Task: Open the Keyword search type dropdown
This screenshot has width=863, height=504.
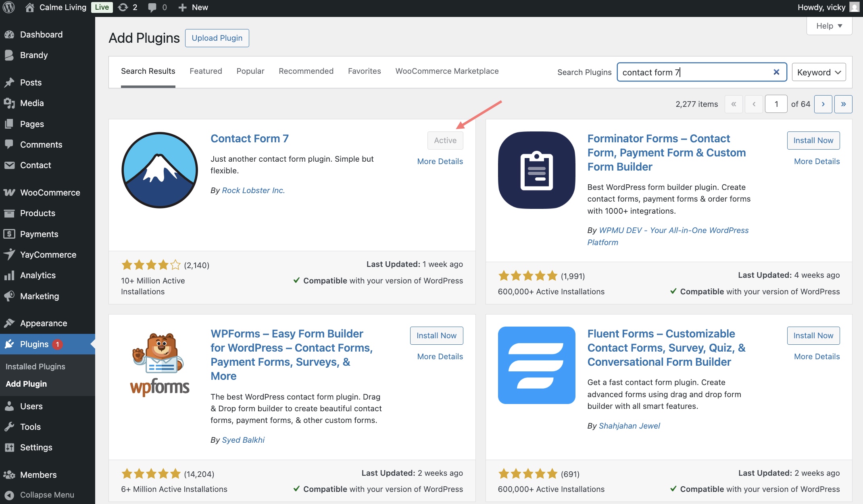Action: pyautogui.click(x=819, y=72)
